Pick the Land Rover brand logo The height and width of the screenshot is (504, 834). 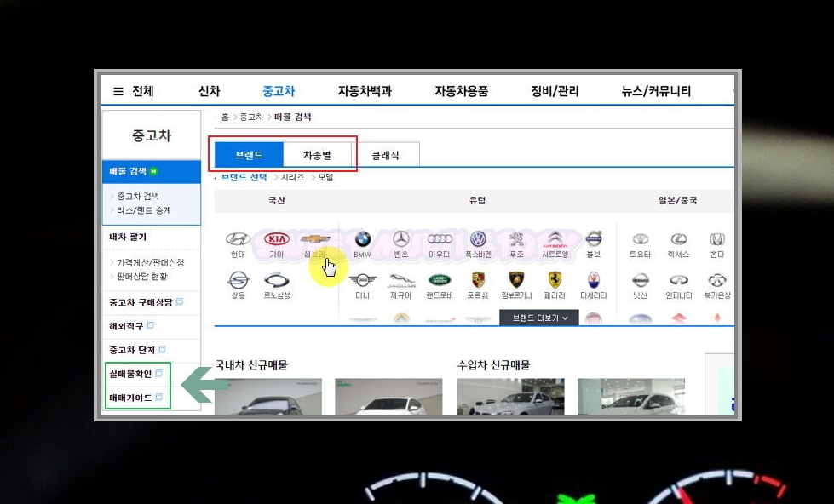pyautogui.click(x=440, y=280)
